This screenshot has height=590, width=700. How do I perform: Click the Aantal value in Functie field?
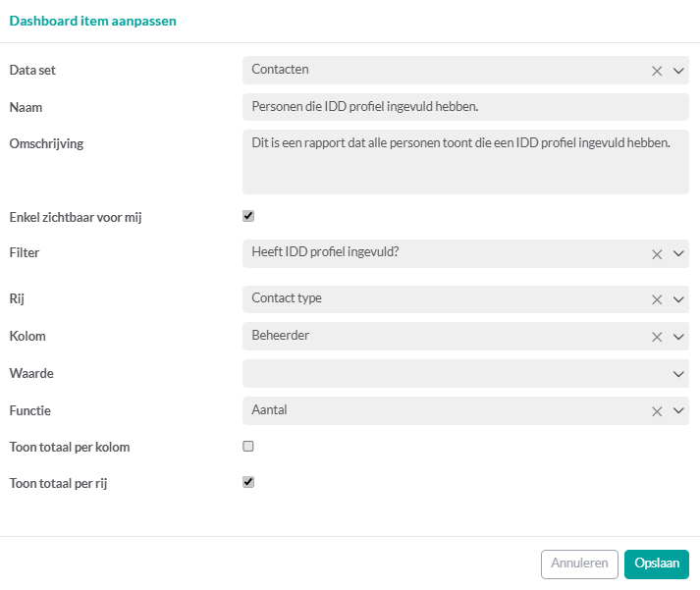[270, 410]
